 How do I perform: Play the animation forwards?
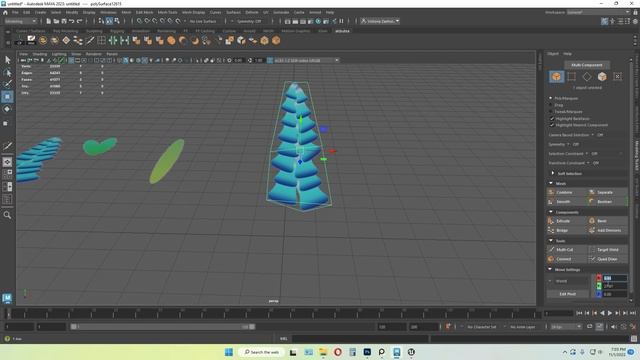click(610, 313)
